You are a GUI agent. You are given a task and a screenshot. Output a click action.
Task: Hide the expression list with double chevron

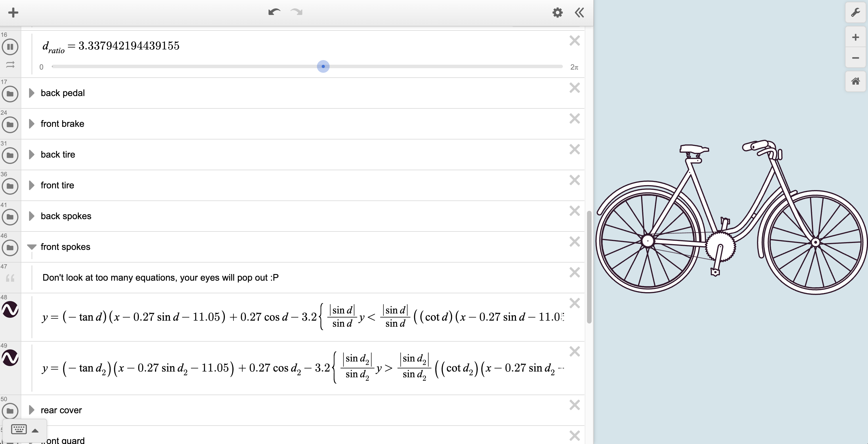coord(579,13)
